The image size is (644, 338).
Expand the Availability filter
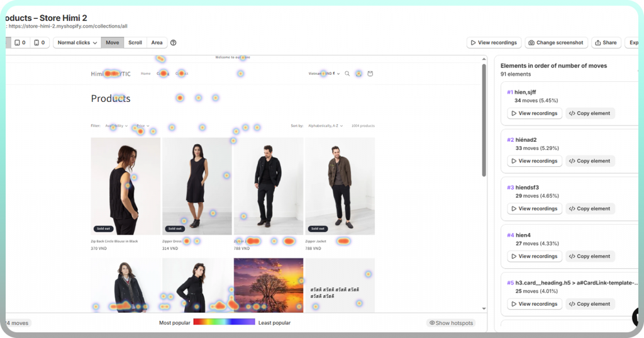click(116, 126)
